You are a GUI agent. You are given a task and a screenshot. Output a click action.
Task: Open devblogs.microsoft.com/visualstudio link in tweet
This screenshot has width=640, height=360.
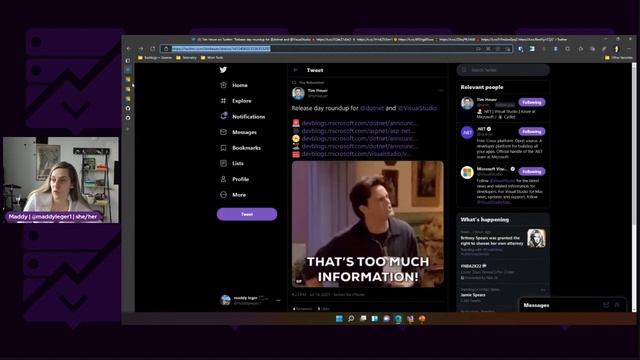(x=356, y=154)
